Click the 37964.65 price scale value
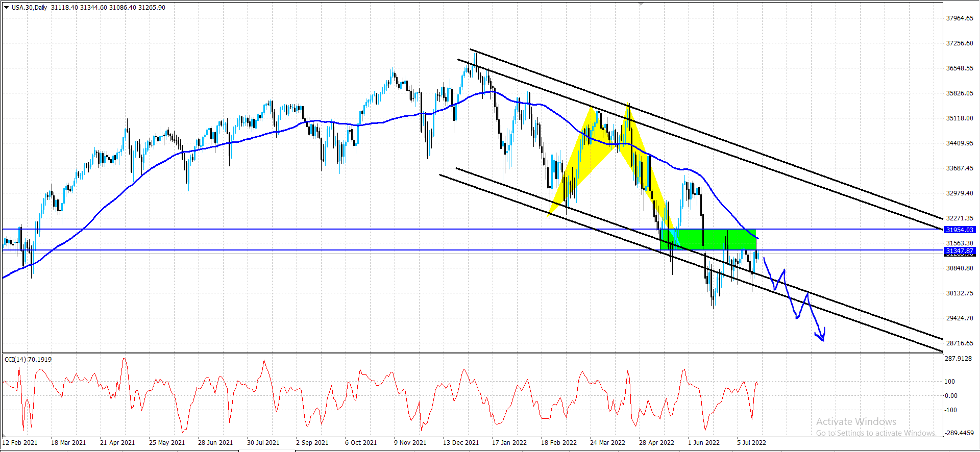The width and height of the screenshot is (980, 452). [960, 18]
